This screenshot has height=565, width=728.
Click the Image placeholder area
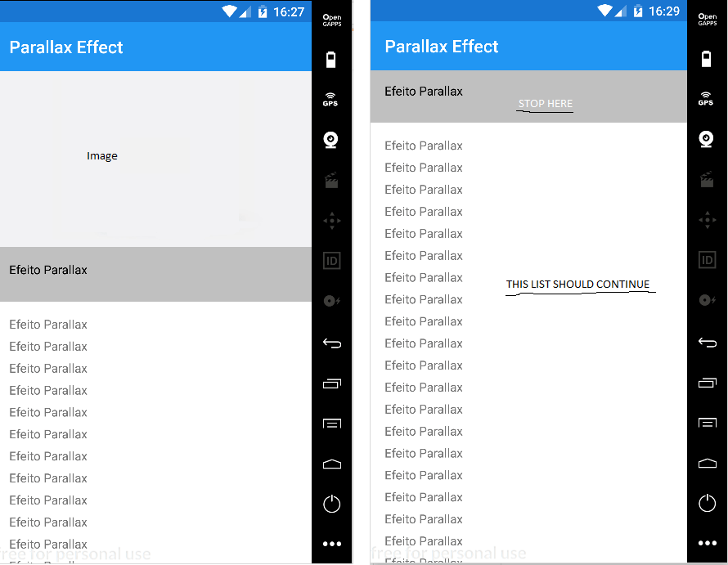pos(101,155)
